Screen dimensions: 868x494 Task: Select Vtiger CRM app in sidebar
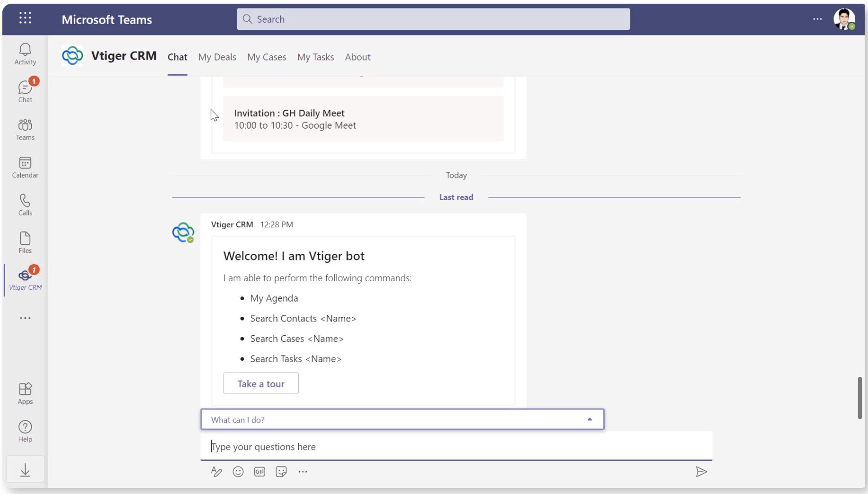(25, 279)
